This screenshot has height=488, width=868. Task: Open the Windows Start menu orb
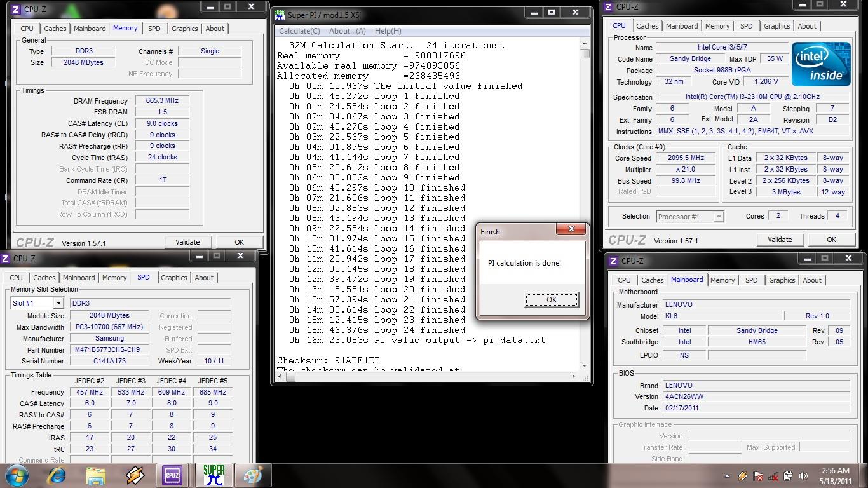pos(17,475)
